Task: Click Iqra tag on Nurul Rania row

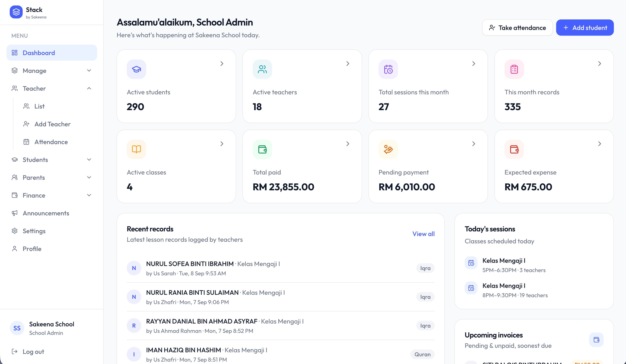Action: point(425,297)
